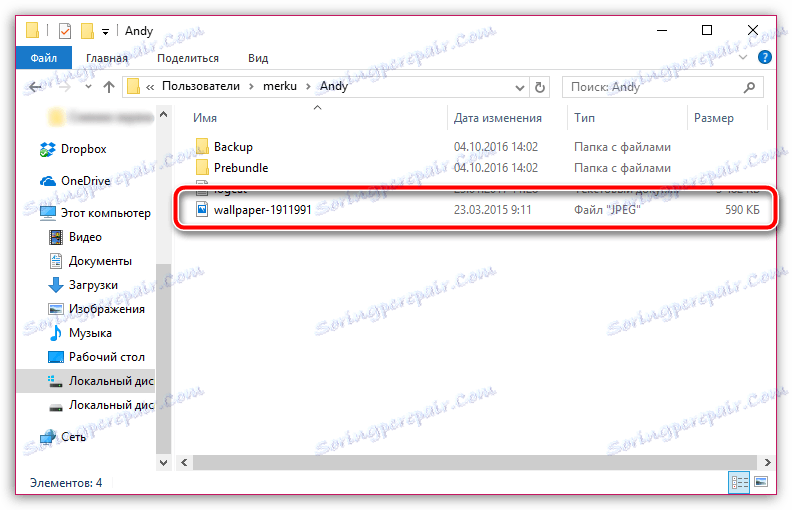Click the horizontal scrollbar right arrow
Viewport: 792px width, 510px height.
pyautogui.click(x=767, y=462)
